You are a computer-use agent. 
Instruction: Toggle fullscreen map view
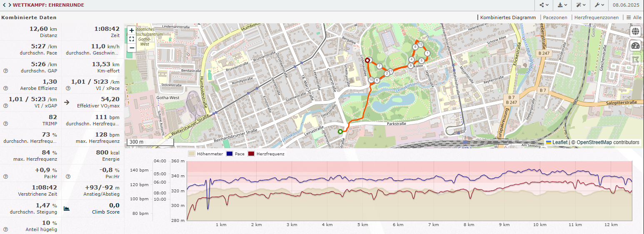pyautogui.click(x=132, y=39)
